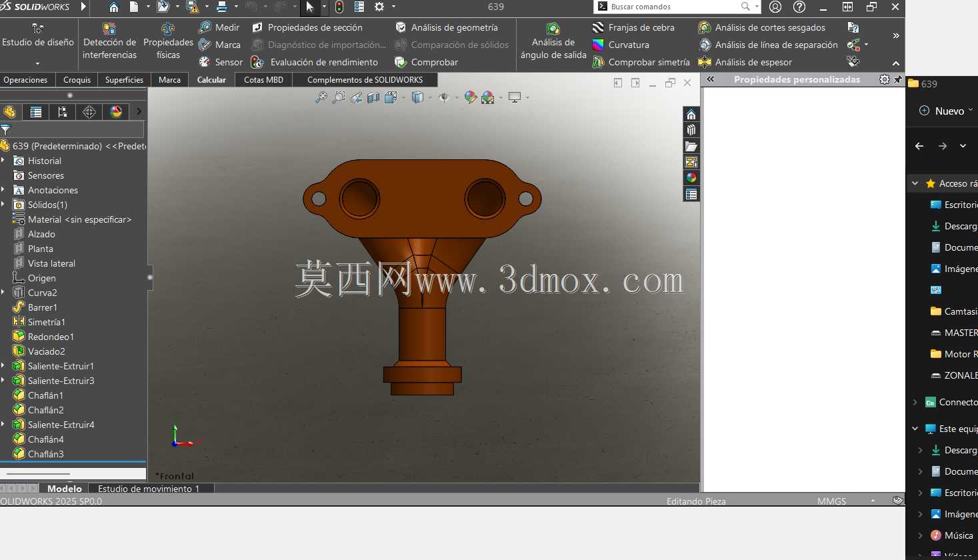This screenshot has height=560, width=978.
Task: Launch Detección de interferencias
Action: (x=109, y=41)
